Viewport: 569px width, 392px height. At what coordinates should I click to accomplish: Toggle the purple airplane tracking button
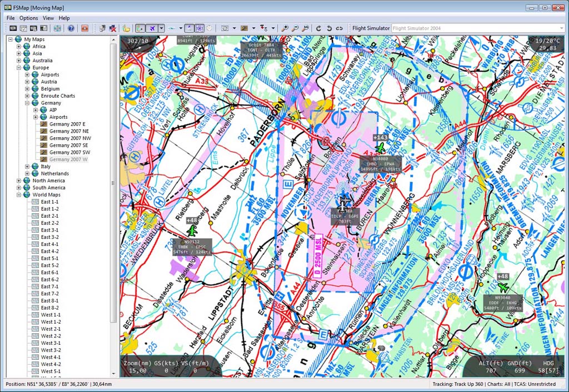[152, 28]
